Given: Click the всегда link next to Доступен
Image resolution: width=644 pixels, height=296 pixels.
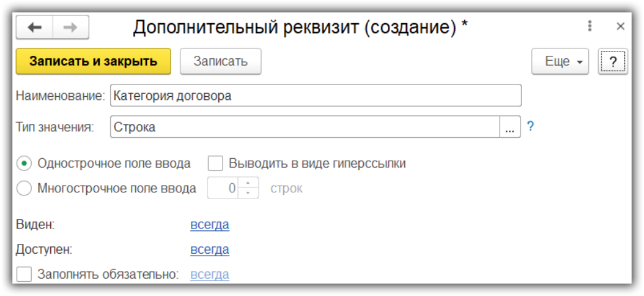Looking at the screenshot, I should pyautogui.click(x=210, y=249).
